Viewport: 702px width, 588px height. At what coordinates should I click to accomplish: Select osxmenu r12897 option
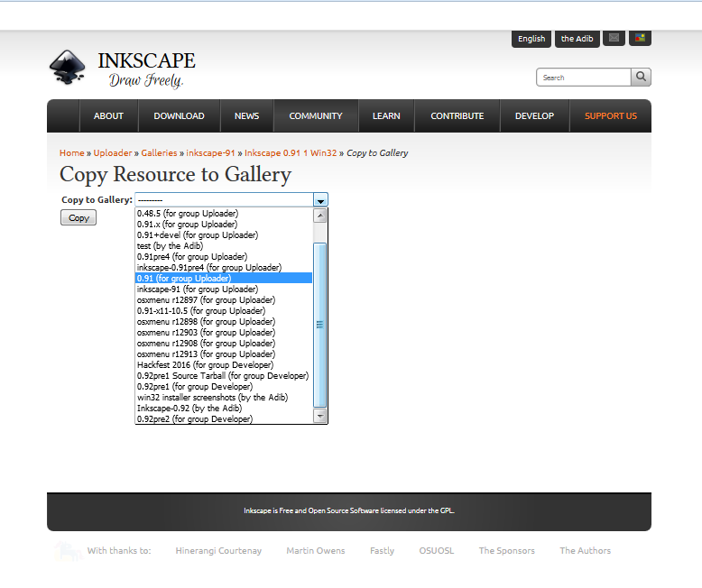pyautogui.click(x=224, y=299)
